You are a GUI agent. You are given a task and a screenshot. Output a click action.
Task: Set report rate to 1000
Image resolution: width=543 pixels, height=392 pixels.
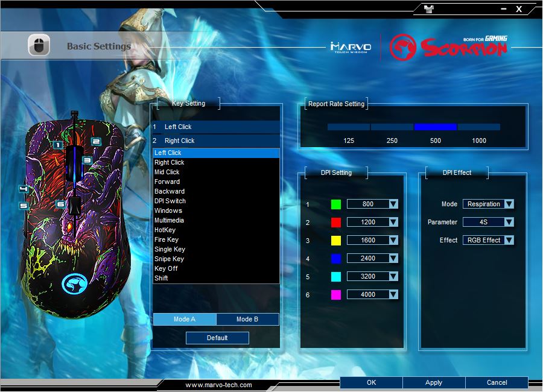tap(479, 127)
